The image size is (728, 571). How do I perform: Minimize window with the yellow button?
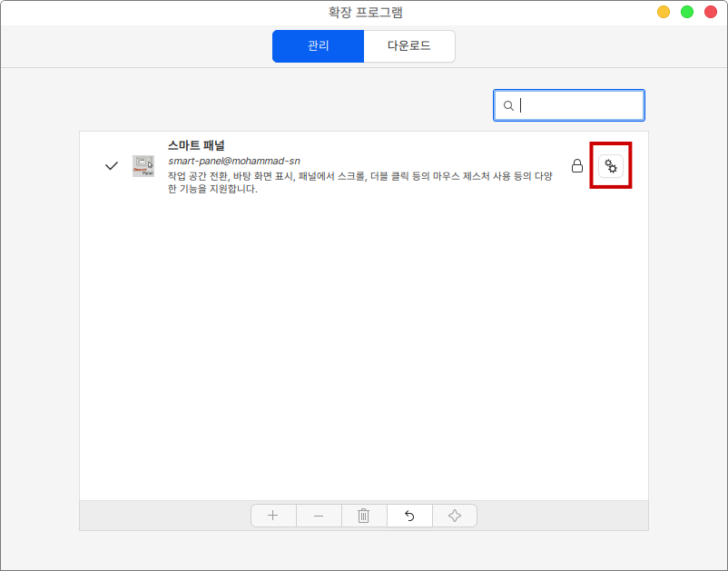[664, 12]
